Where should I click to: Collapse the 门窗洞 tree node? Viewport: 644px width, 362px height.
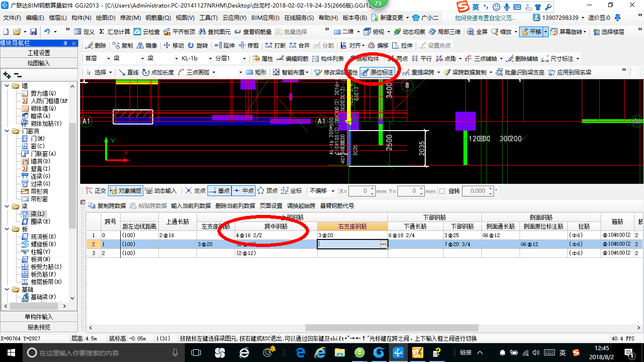(x=7, y=131)
